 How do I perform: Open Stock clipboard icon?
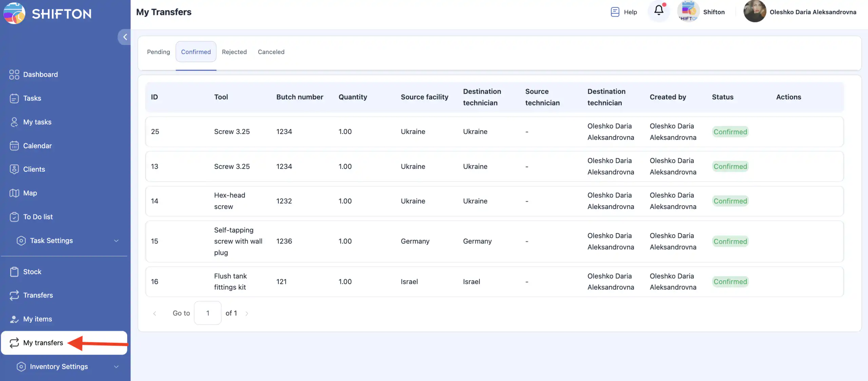(x=14, y=271)
